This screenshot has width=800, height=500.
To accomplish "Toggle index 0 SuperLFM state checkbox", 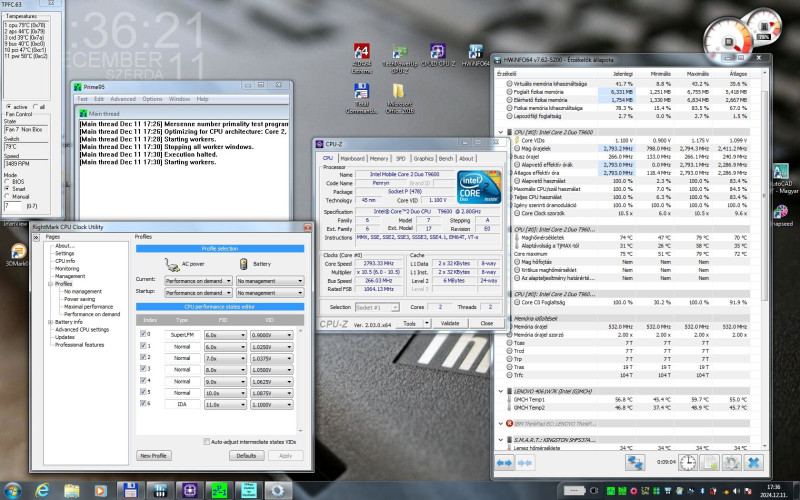I will pos(143,334).
